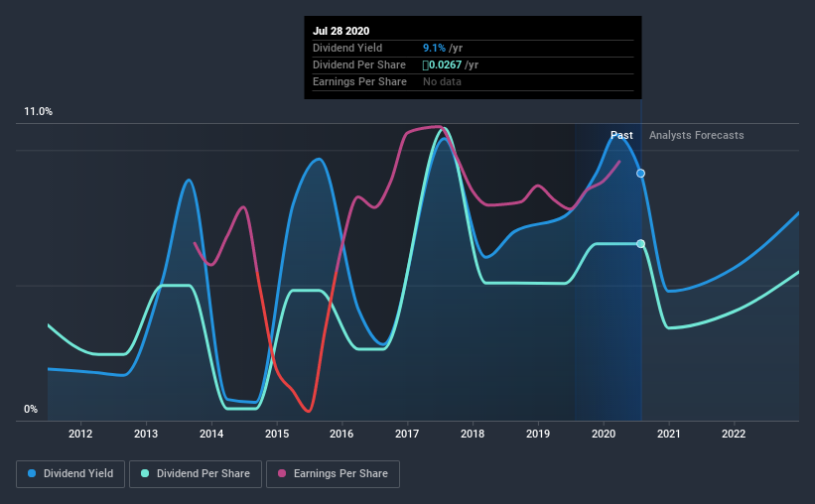Click the teal Dividend Per Share legend dot
The image size is (815, 504).
coord(145,473)
